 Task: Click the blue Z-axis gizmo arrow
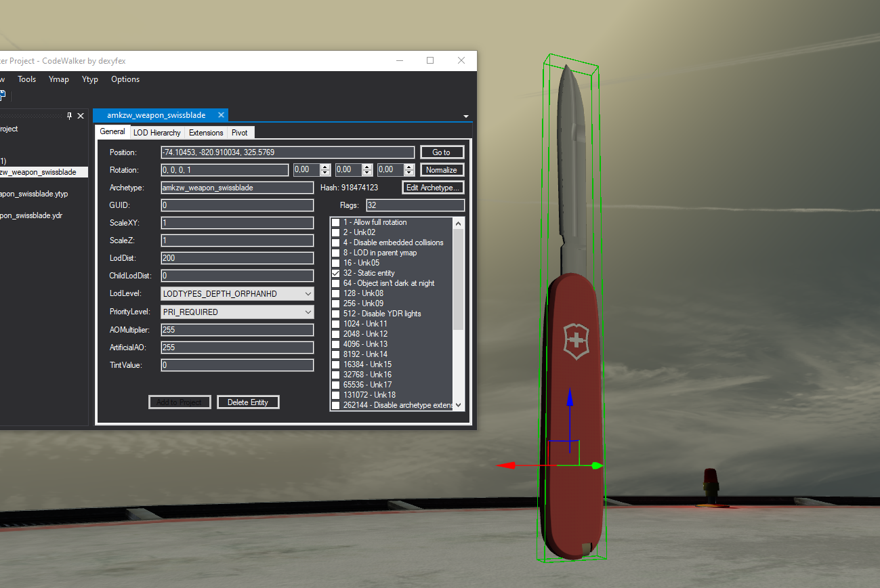click(x=570, y=396)
